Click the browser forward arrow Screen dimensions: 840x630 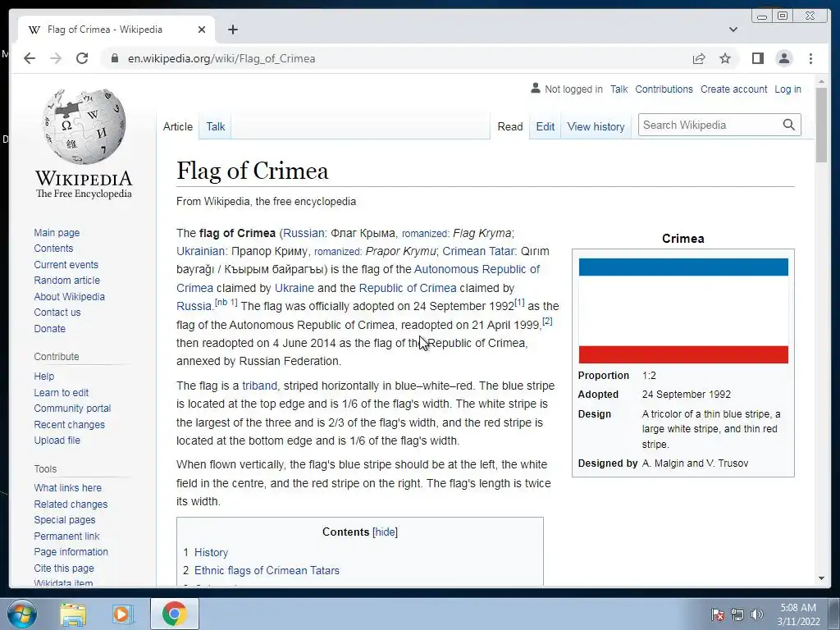(56, 58)
